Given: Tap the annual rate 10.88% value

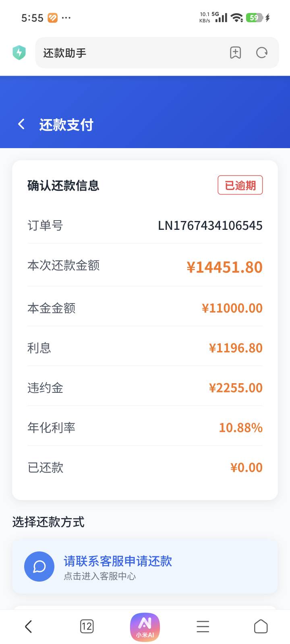Looking at the screenshot, I should pos(240,427).
